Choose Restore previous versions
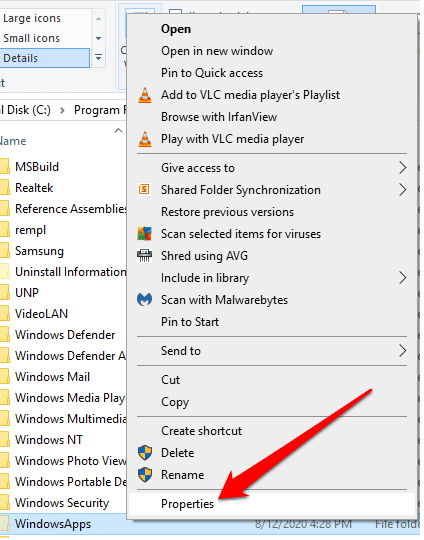The width and height of the screenshot is (424, 540). pyautogui.click(x=227, y=212)
